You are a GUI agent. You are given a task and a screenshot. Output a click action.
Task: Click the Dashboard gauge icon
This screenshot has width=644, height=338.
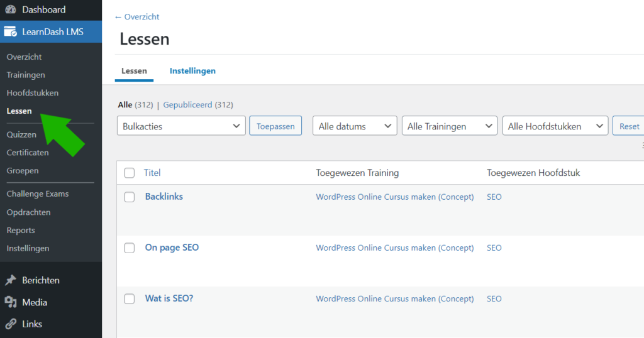tap(11, 9)
